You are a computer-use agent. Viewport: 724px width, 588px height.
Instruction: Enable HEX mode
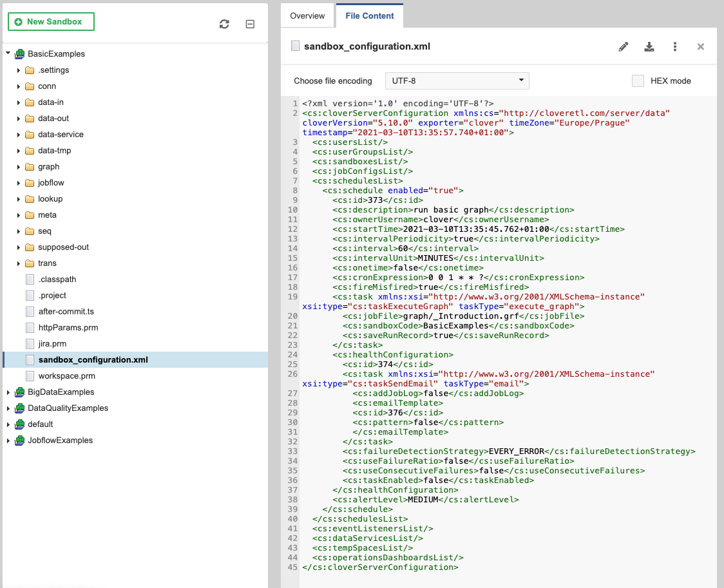(x=638, y=81)
